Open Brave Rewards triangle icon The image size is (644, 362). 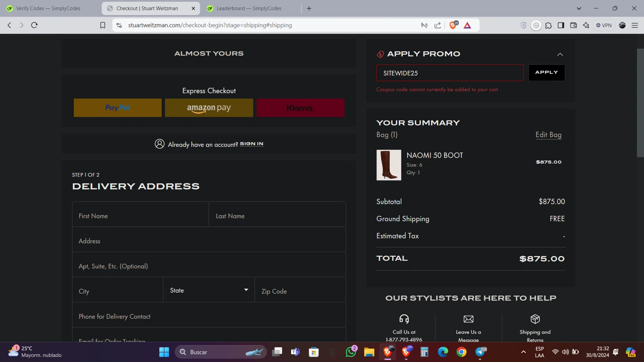[468, 25]
